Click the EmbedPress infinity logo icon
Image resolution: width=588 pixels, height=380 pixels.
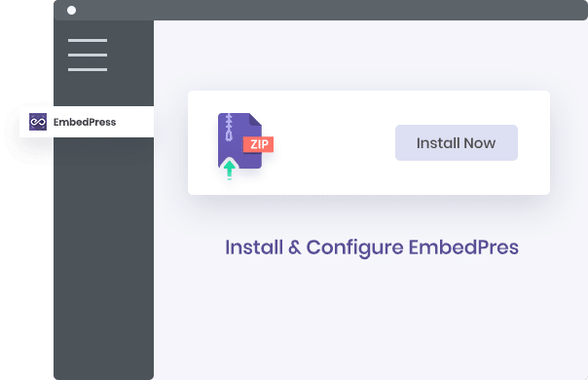coord(38,122)
